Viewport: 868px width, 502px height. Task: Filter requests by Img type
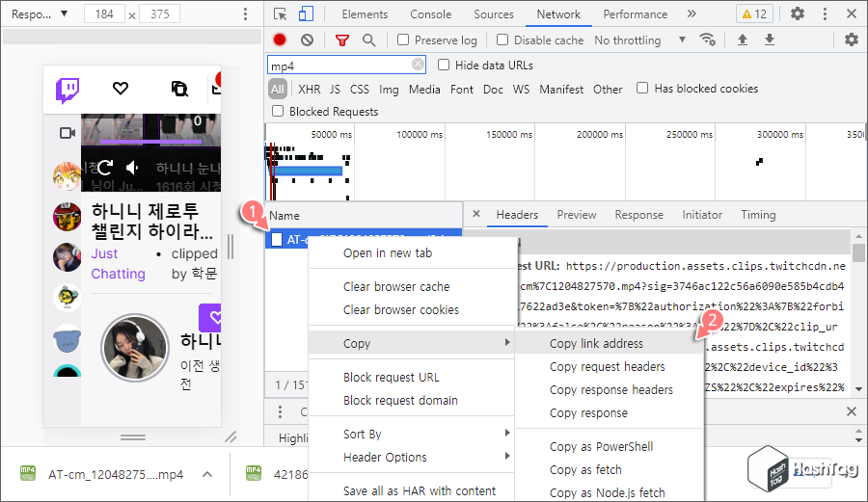pos(389,89)
